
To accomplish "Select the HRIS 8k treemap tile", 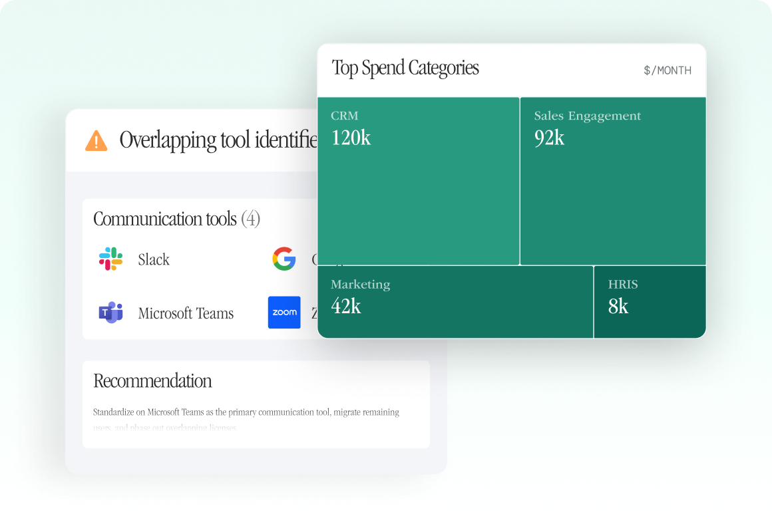I will point(650,302).
